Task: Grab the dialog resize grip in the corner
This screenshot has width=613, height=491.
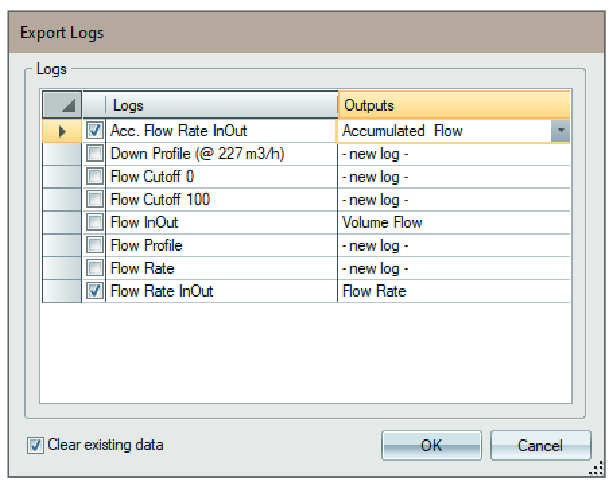Action: [597, 469]
